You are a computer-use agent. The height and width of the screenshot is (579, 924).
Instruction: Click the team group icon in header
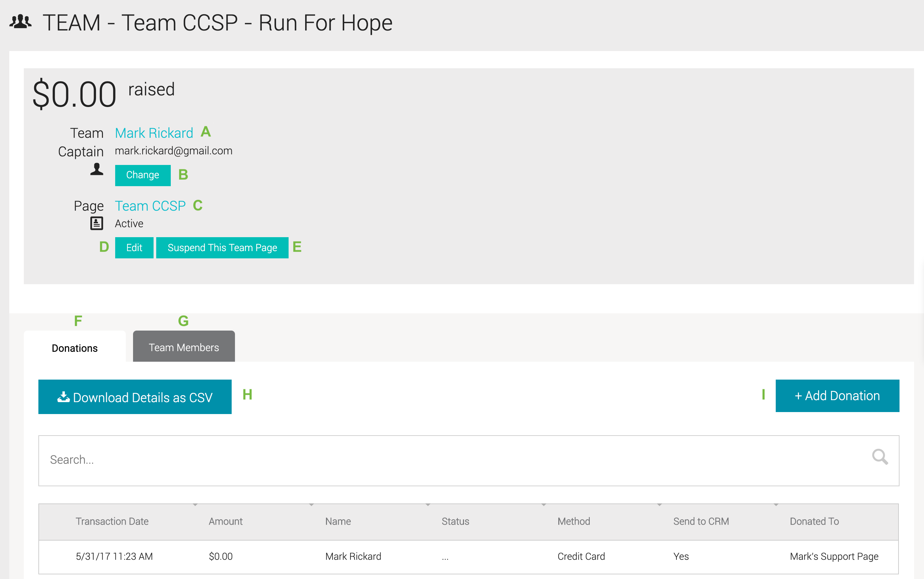click(20, 22)
